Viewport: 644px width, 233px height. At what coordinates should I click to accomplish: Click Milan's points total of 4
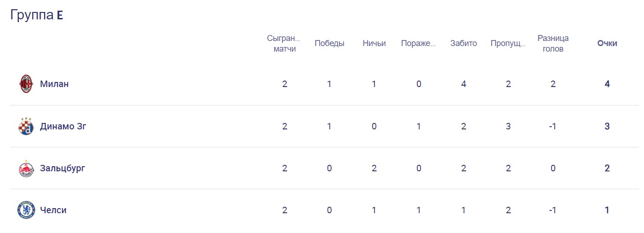(x=607, y=84)
